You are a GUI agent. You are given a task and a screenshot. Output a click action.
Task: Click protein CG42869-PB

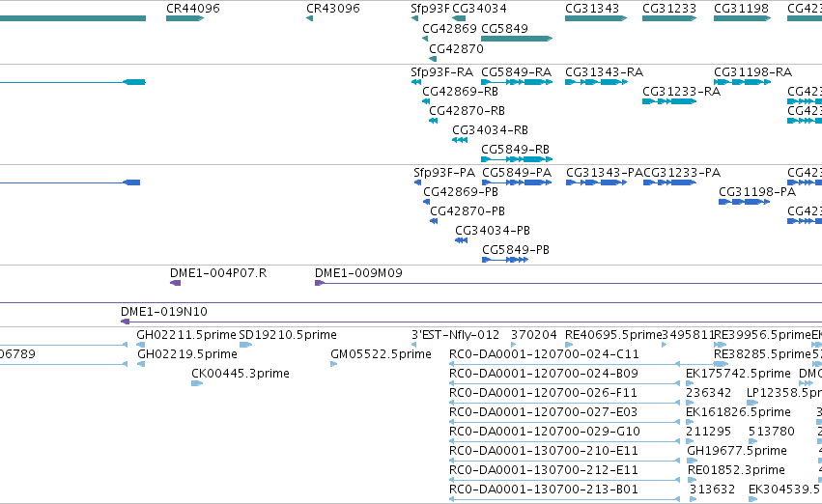tap(461, 192)
